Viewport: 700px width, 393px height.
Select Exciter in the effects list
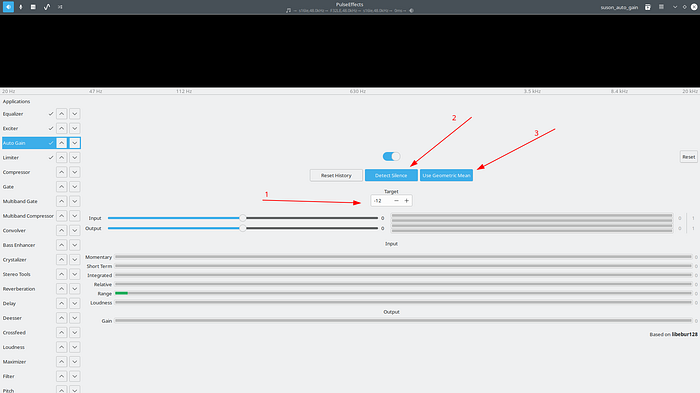10,129
